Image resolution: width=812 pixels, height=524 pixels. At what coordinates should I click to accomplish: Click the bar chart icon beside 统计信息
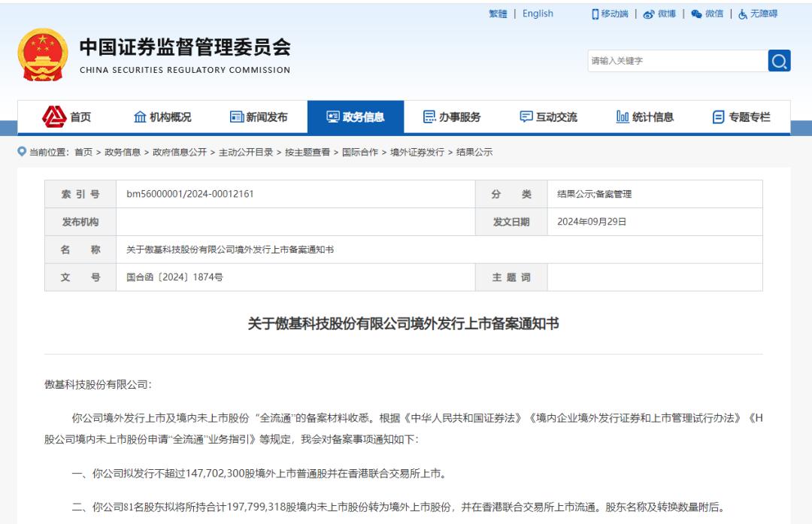pos(623,117)
